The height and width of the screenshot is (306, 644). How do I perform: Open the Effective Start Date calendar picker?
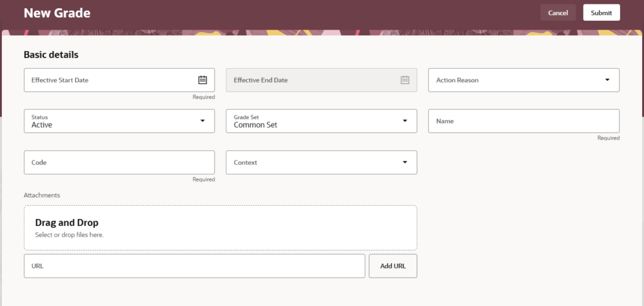[203, 80]
